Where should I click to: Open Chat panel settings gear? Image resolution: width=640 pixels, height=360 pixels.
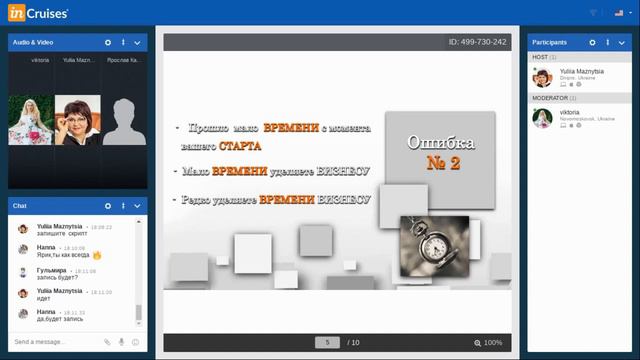pyautogui.click(x=108, y=206)
